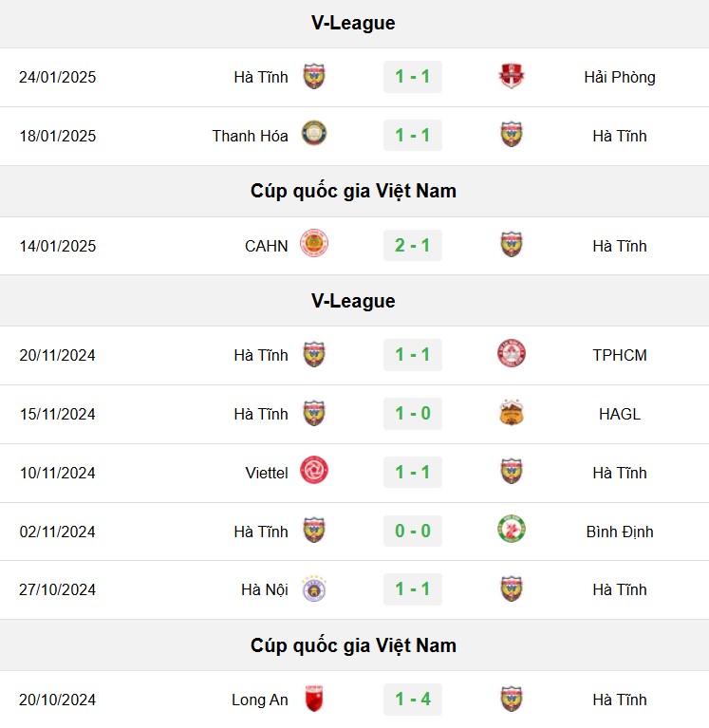Click the Long An team logo
This screenshot has height=728, width=709.
(x=314, y=699)
